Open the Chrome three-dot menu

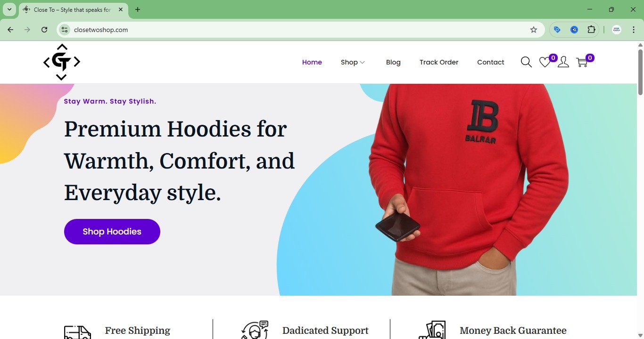[x=634, y=30]
